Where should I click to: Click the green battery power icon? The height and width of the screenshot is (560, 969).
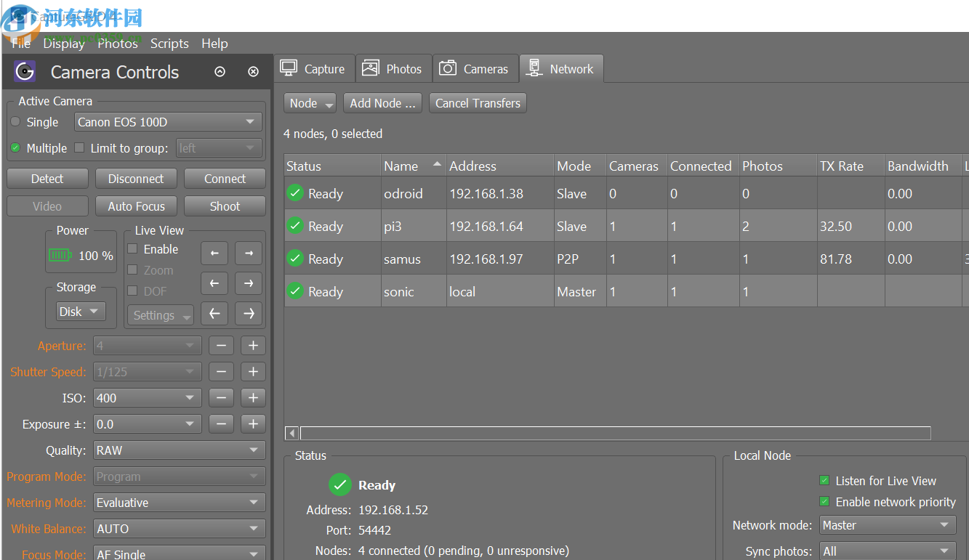click(60, 255)
